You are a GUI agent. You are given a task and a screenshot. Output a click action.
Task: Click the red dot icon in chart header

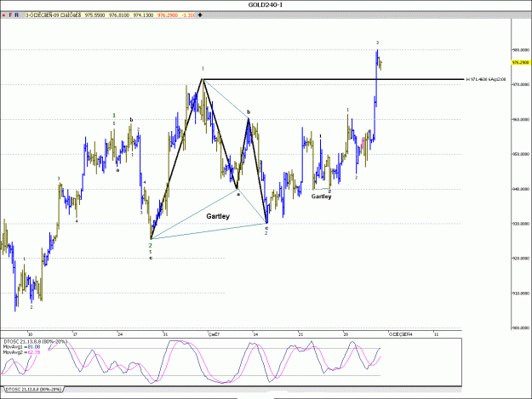pos(3,15)
